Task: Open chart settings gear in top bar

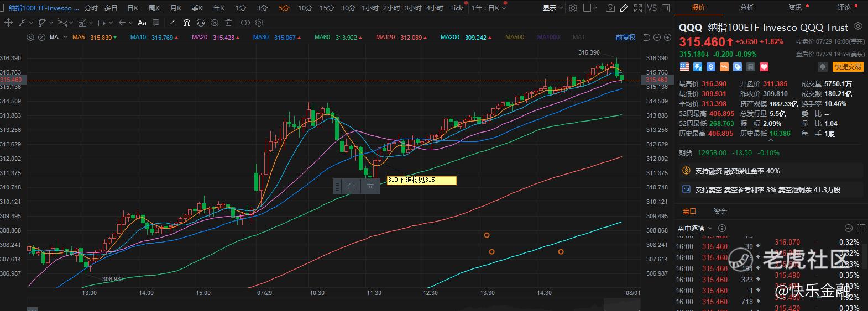Action: coord(573,8)
